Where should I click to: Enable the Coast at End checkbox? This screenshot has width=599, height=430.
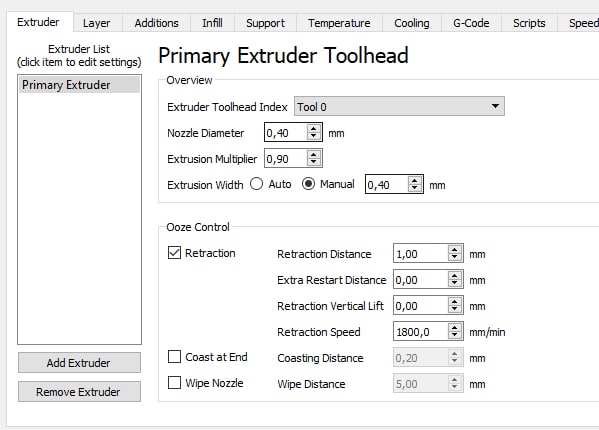[174, 357]
